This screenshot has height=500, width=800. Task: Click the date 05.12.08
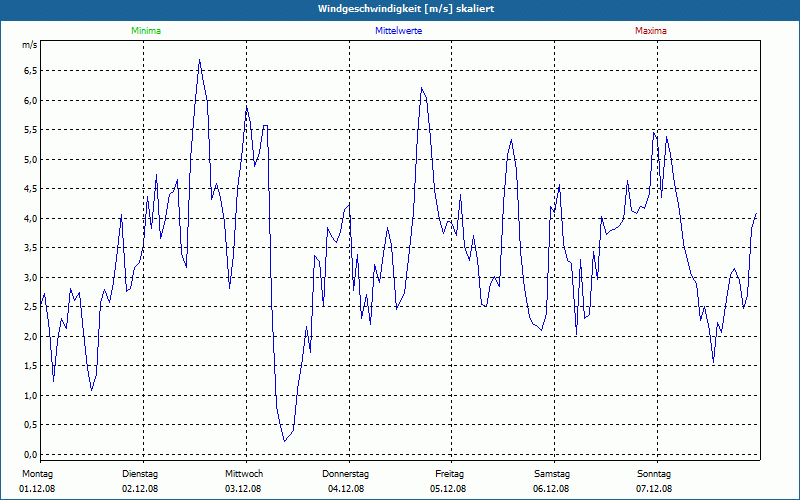[x=448, y=489]
